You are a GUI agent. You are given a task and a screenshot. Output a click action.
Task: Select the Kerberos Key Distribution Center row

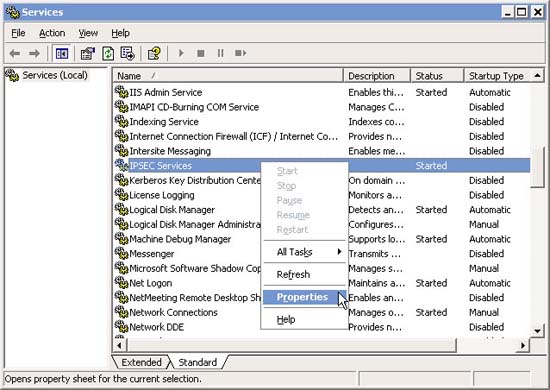[x=321, y=180]
